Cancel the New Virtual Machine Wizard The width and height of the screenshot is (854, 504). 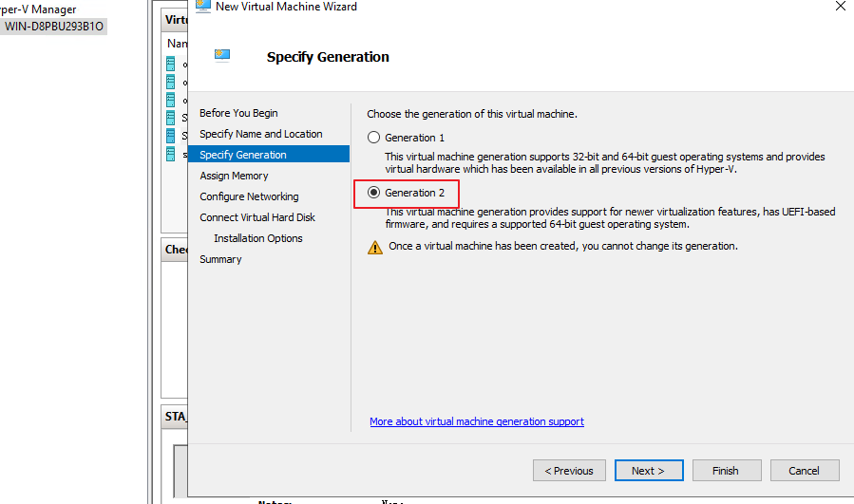pyautogui.click(x=803, y=470)
